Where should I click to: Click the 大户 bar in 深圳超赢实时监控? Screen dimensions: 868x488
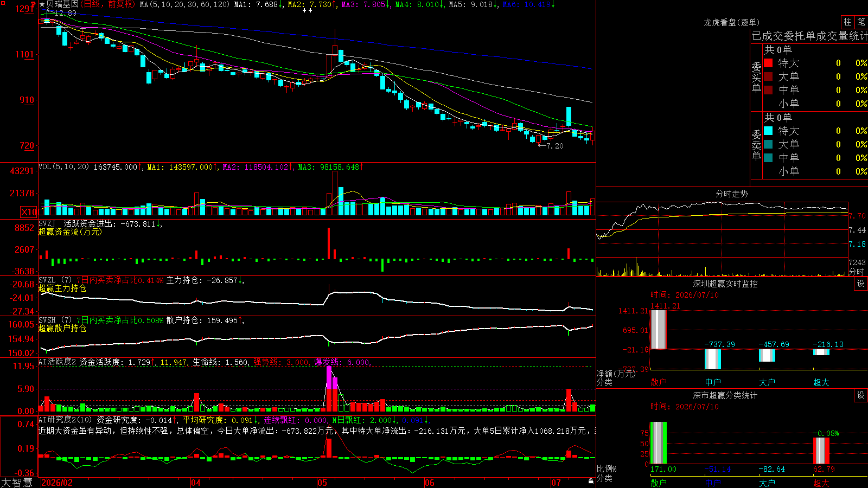[x=767, y=355]
